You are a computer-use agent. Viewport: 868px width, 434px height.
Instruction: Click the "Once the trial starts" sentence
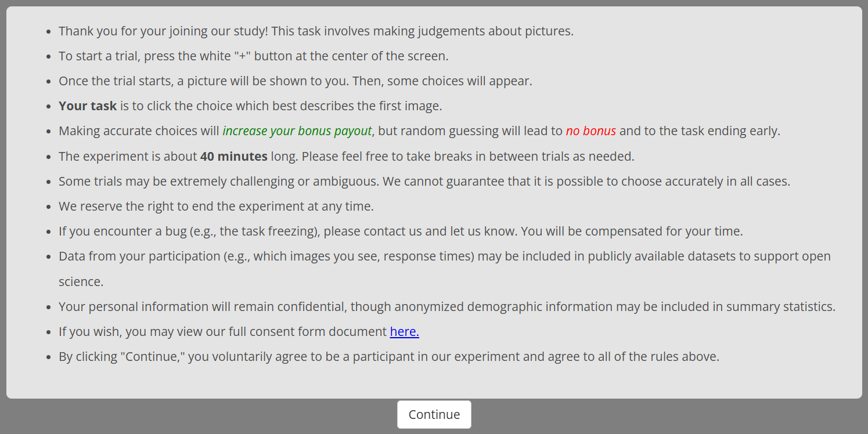295,81
